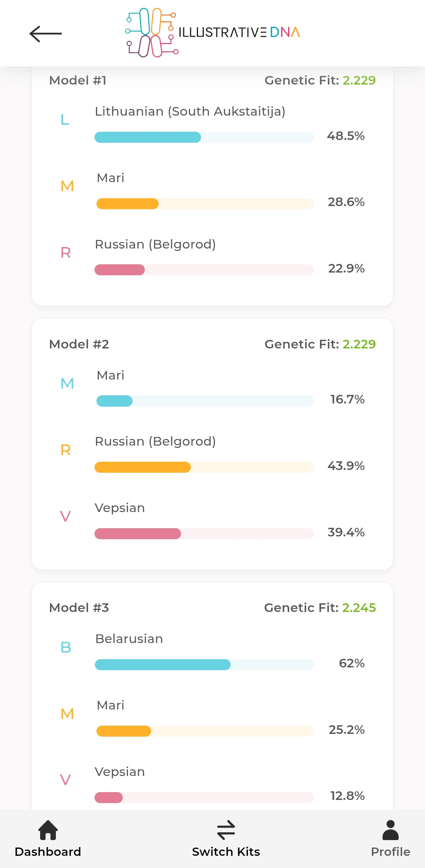The height and width of the screenshot is (868, 425).
Task: Tap the Dashboard home icon
Action: pyautogui.click(x=48, y=830)
